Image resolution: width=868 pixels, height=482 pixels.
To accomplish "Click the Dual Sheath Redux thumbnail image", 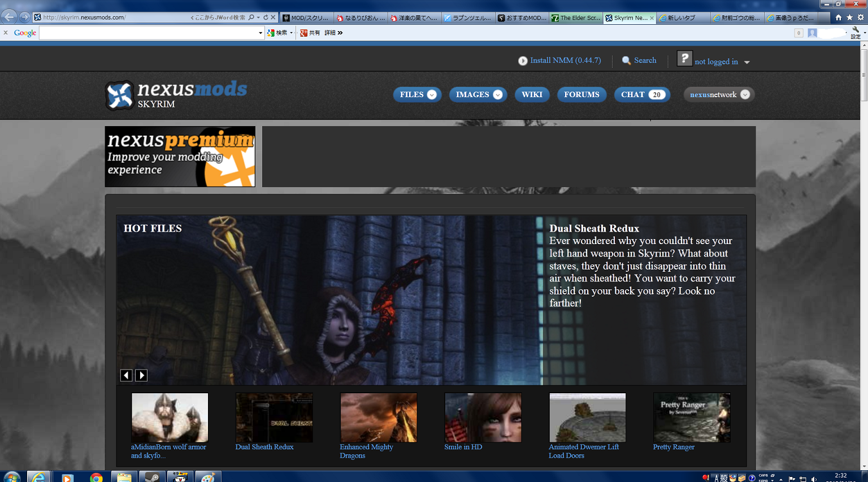I will [274, 418].
